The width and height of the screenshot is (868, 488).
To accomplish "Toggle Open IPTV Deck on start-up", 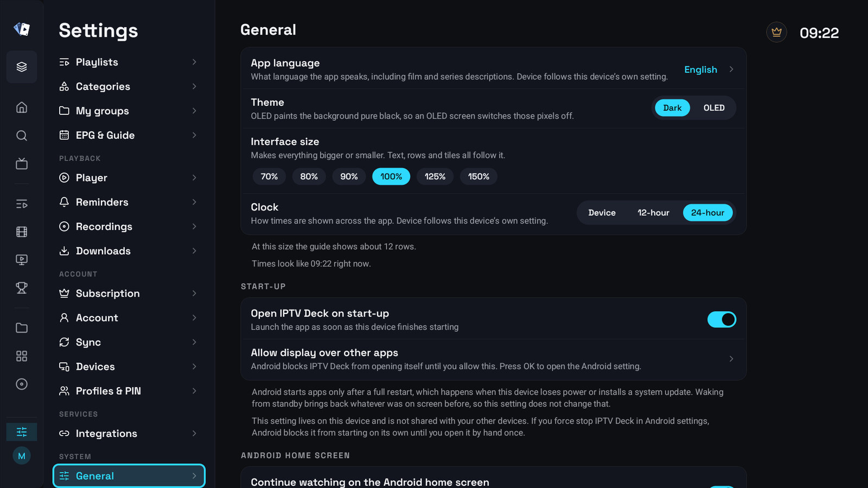I will [x=722, y=320].
